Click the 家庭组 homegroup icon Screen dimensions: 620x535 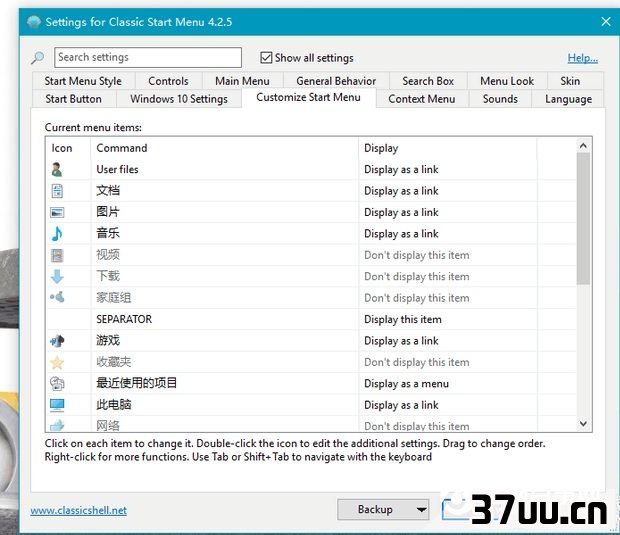tap(57, 297)
